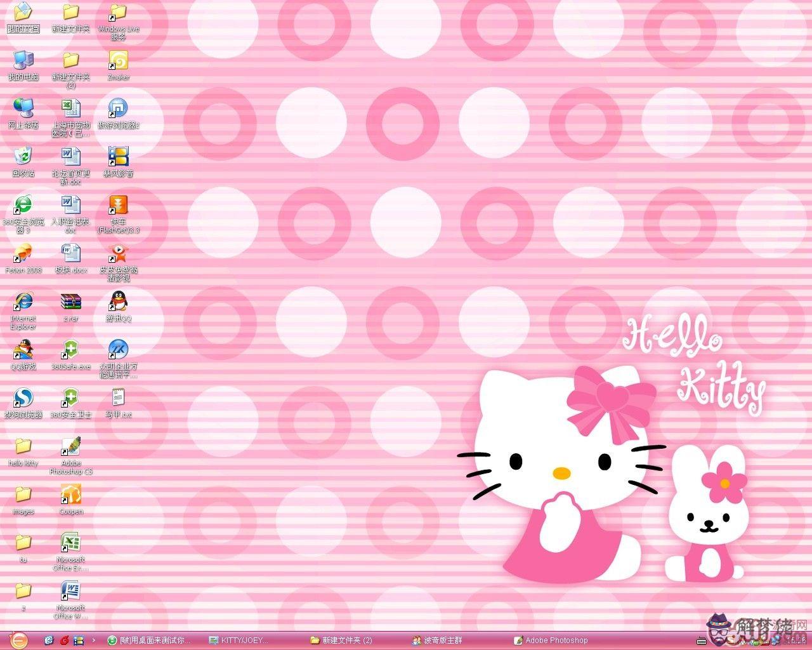Screen dimensions: 812x650
Task: Click the show desktop quick launch icon
Action: [x=79, y=640]
